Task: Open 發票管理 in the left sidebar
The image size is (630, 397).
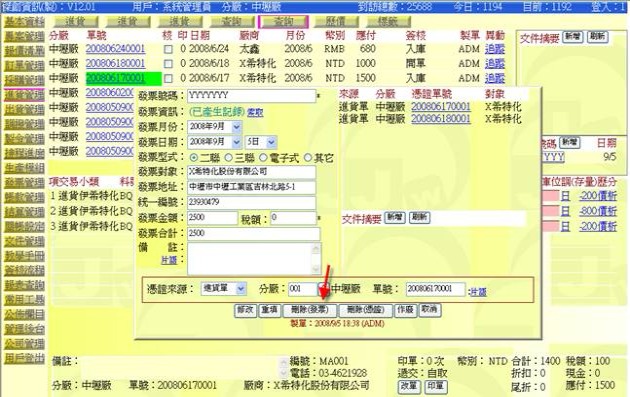Action: coord(24,183)
